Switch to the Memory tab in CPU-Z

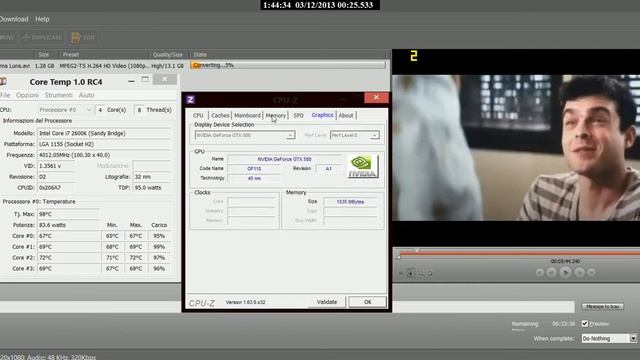[276, 116]
